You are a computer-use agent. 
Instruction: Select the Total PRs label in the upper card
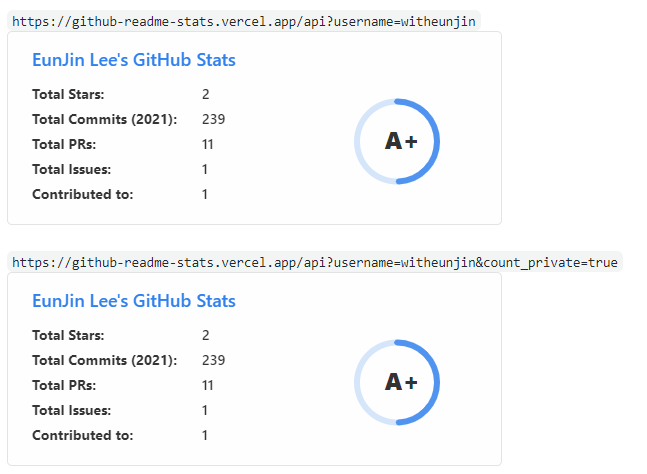[x=64, y=144]
